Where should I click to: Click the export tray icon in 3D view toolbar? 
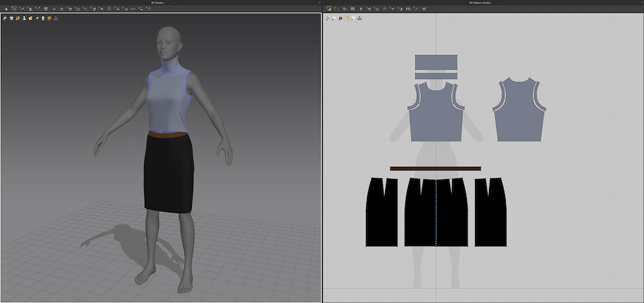(x=56, y=18)
